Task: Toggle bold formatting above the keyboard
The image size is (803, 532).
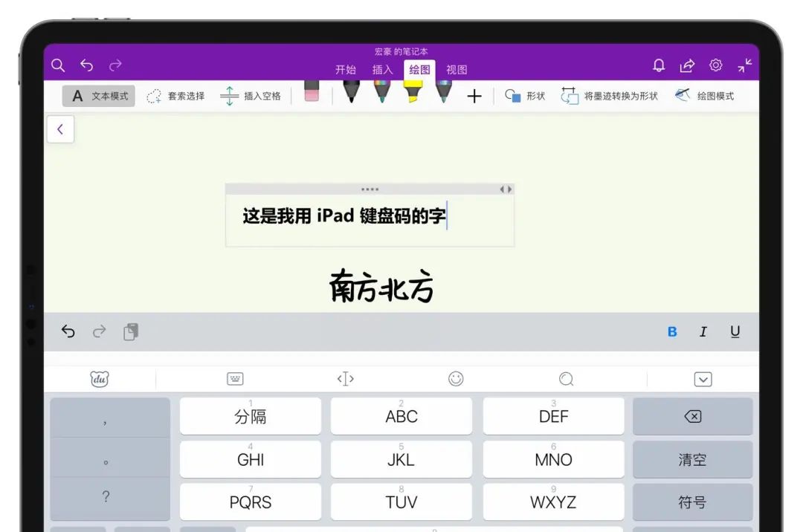Action: click(672, 331)
